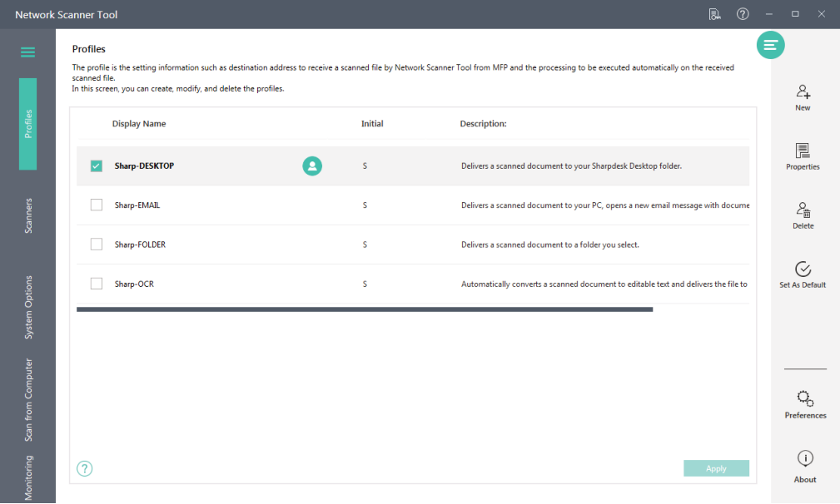This screenshot has width=840, height=504.
Task: Check the Sharp-EMAIL checkbox
Action: pyautogui.click(x=97, y=205)
